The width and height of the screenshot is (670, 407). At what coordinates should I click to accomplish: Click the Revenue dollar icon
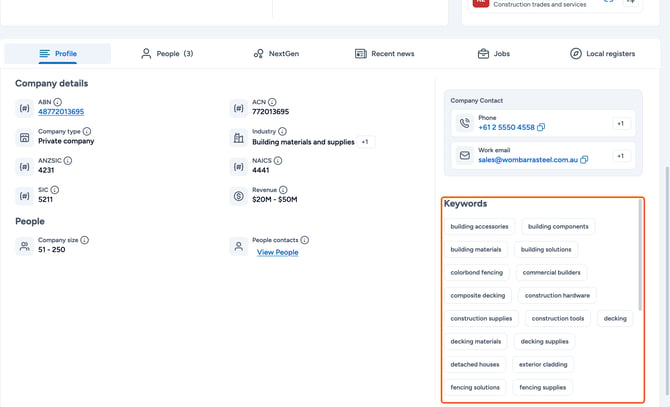pyautogui.click(x=238, y=196)
